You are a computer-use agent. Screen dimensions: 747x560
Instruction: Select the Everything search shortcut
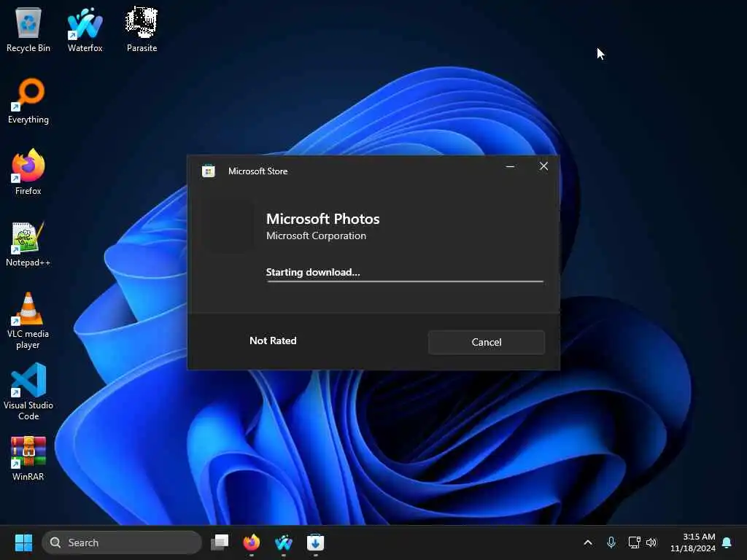point(28,101)
